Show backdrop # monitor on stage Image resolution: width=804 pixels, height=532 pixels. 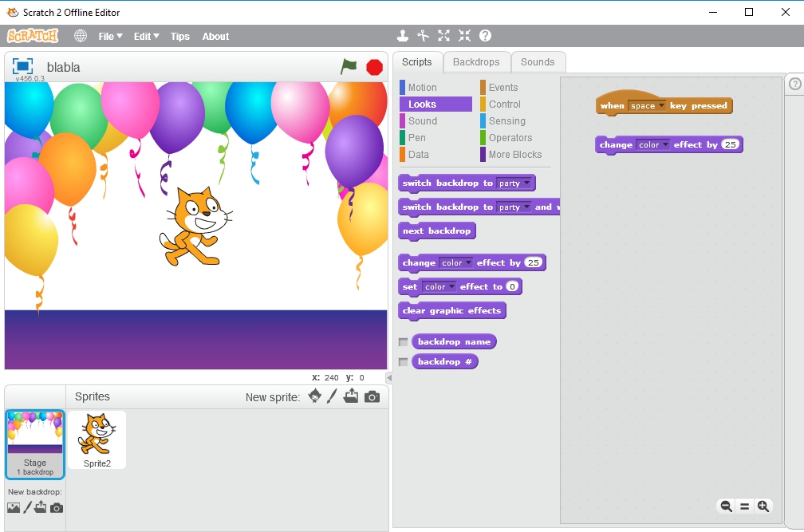point(404,362)
